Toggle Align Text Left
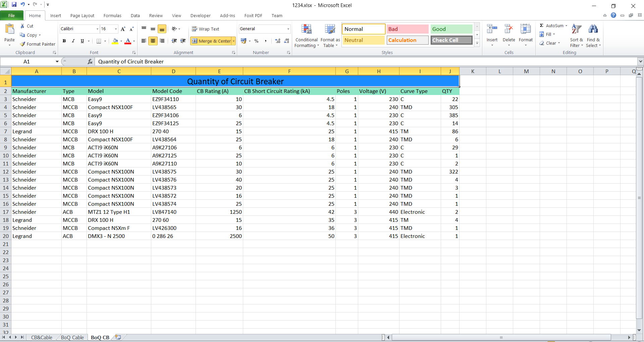 point(144,41)
